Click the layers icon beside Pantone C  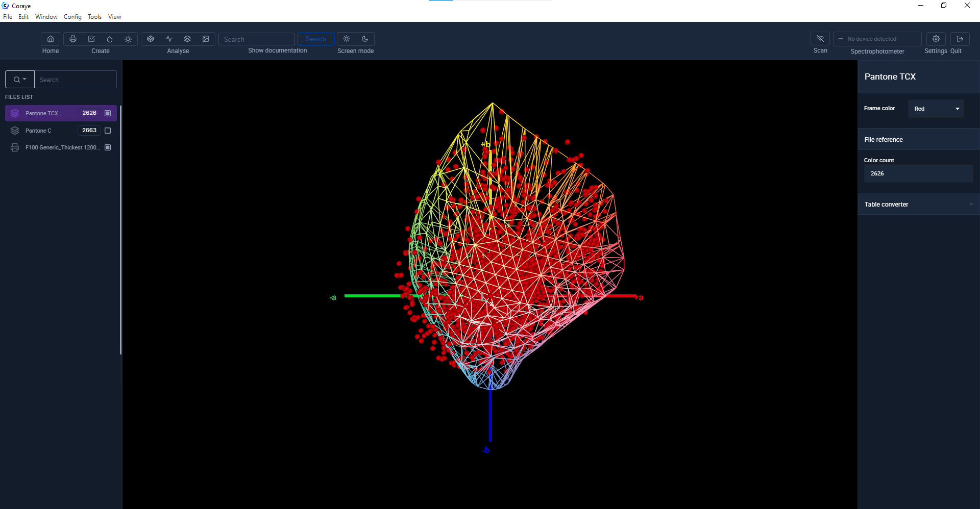click(15, 131)
